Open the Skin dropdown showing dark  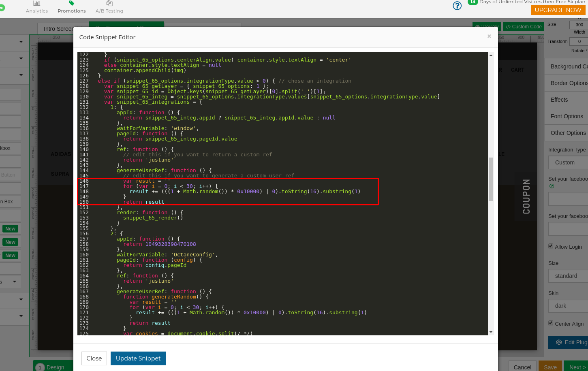[x=568, y=306]
